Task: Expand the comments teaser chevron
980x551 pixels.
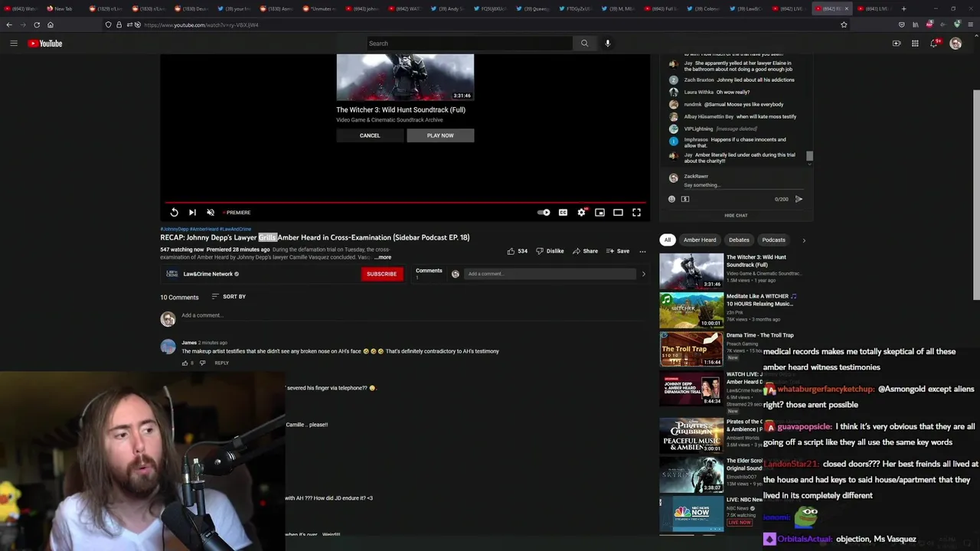Action: pos(643,274)
